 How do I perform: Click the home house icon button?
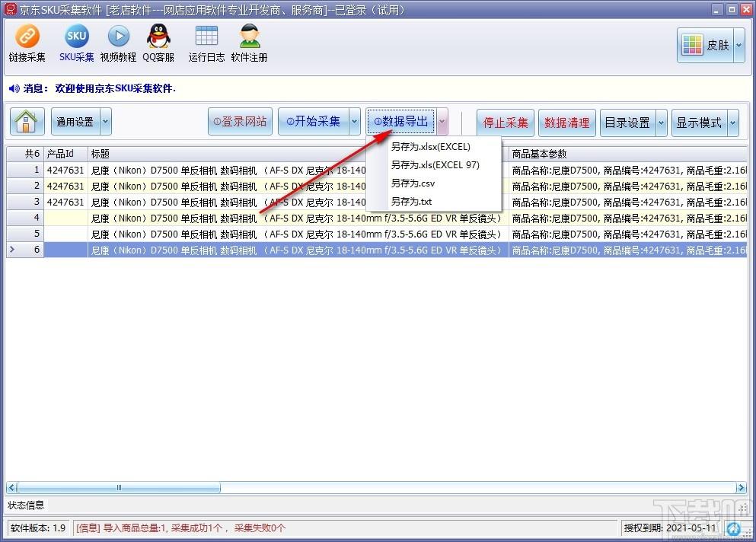(x=27, y=122)
